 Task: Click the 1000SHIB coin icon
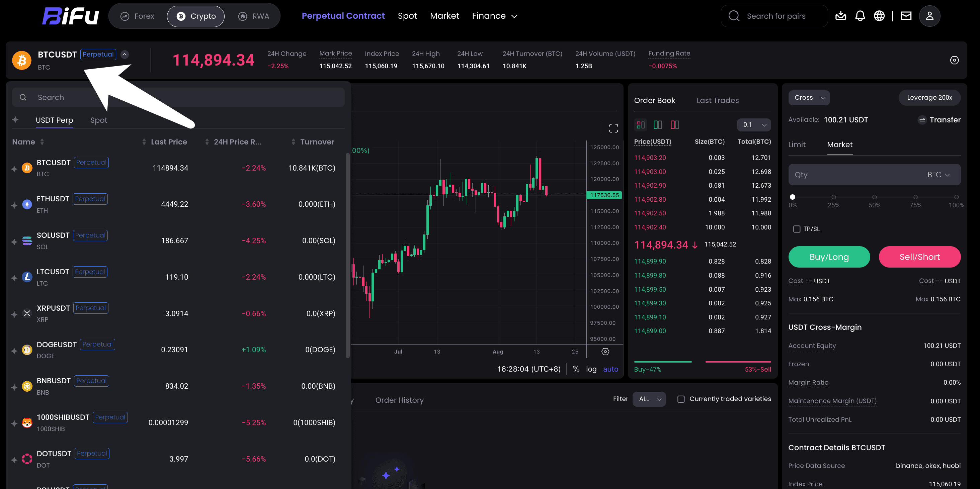pos(27,422)
